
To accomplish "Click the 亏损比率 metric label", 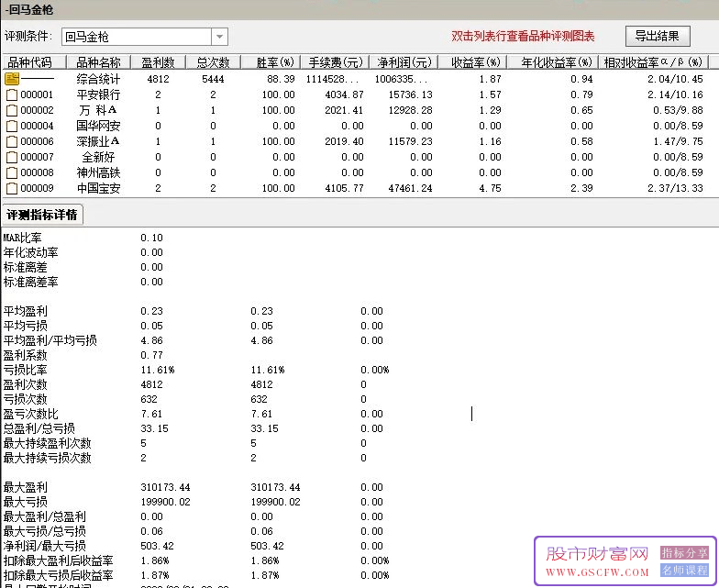I will point(26,370).
